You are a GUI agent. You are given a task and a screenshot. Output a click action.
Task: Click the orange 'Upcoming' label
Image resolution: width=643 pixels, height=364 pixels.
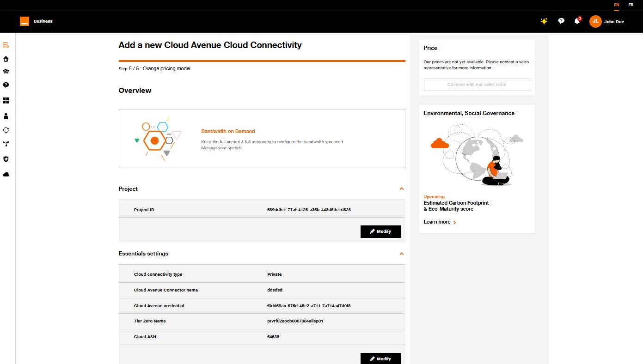434,197
